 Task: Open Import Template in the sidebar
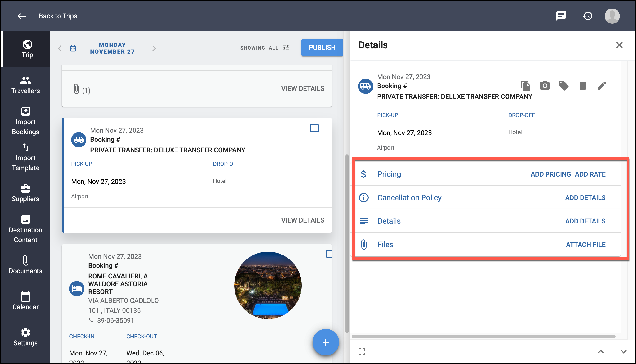[26, 157]
